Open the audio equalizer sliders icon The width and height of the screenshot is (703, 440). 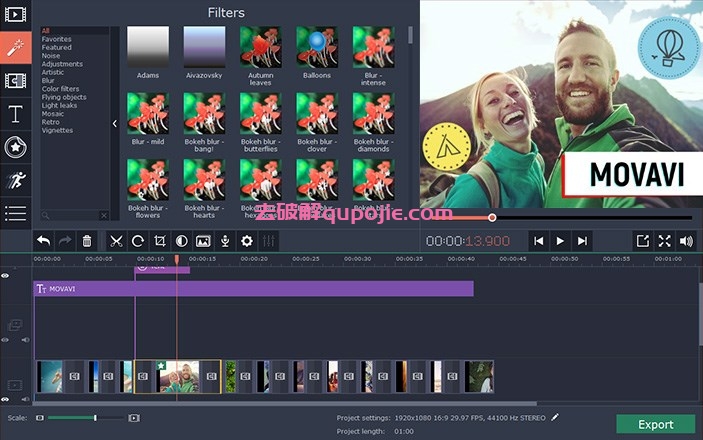click(x=269, y=241)
